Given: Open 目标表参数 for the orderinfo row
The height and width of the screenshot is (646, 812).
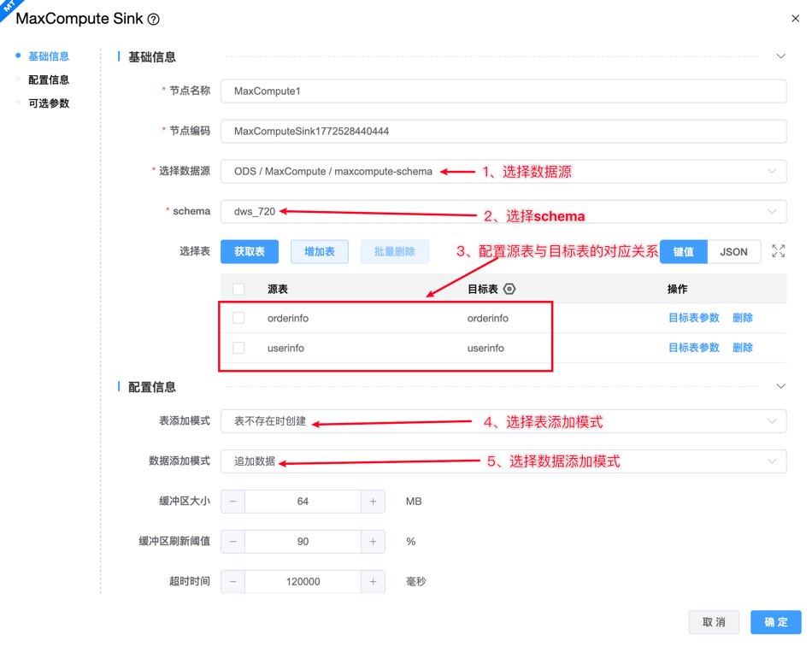Looking at the screenshot, I should click(693, 318).
